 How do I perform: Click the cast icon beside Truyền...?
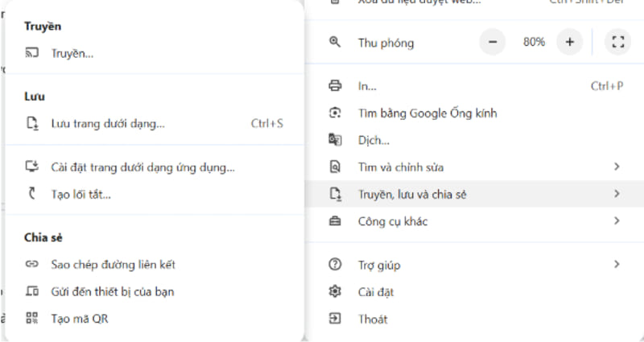[32, 54]
